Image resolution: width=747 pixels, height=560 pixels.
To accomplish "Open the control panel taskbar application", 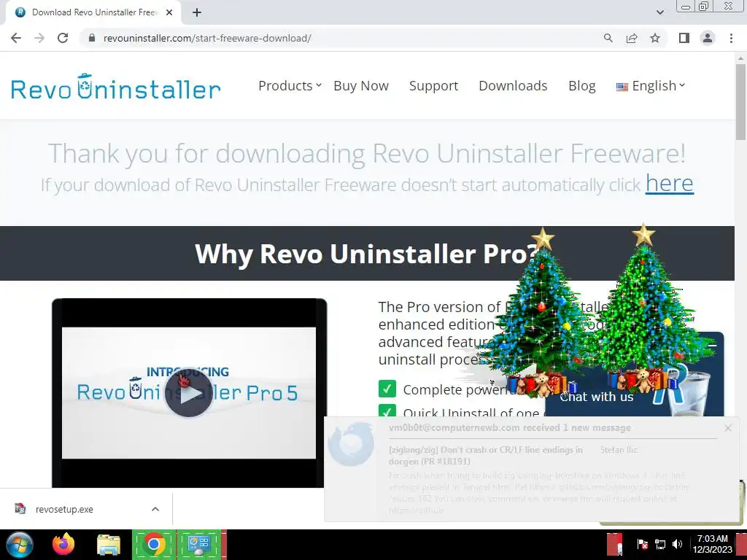I will click(x=199, y=544).
